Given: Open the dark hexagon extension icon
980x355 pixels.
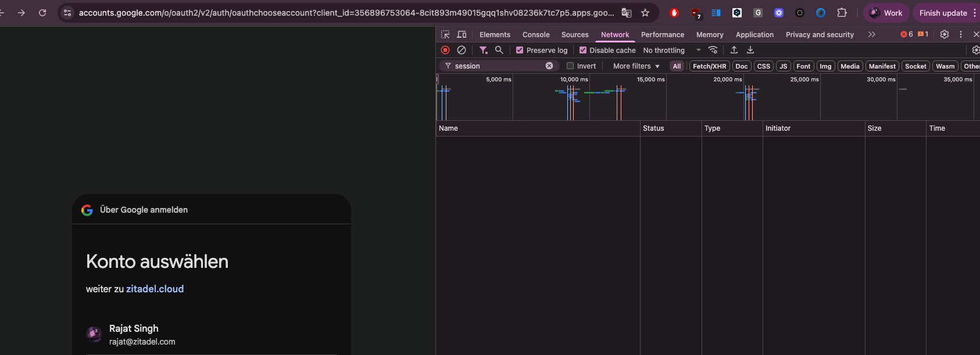Looking at the screenshot, I should tap(737, 13).
